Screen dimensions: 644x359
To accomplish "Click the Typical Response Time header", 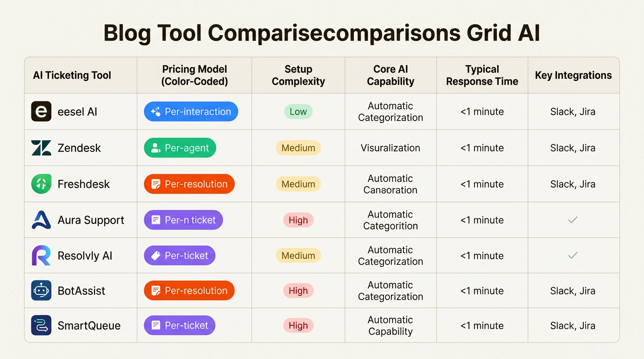I will [x=482, y=75].
